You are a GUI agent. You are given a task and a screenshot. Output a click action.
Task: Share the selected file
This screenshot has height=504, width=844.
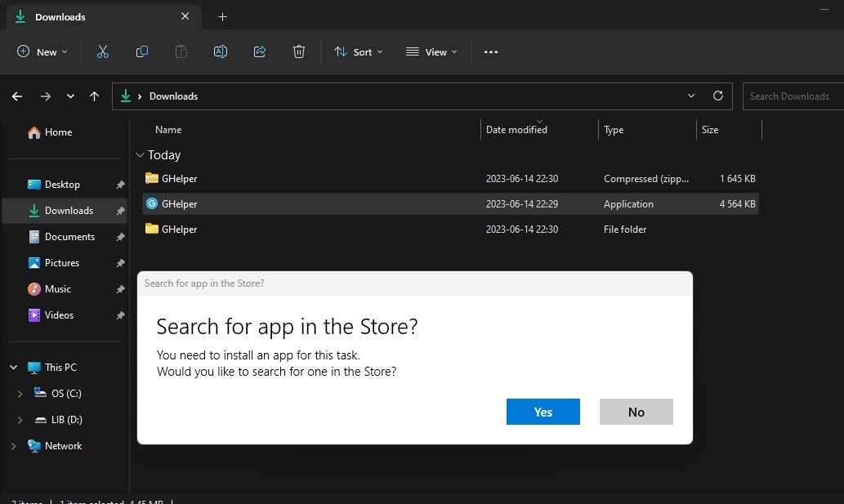[x=260, y=51]
